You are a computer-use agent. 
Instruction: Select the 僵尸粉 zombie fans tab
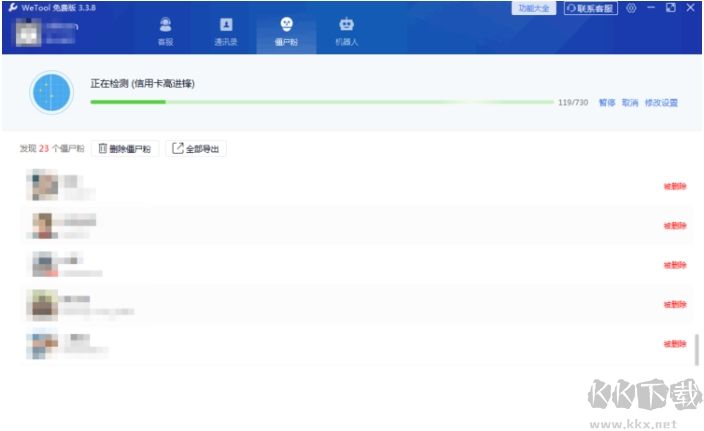286,31
